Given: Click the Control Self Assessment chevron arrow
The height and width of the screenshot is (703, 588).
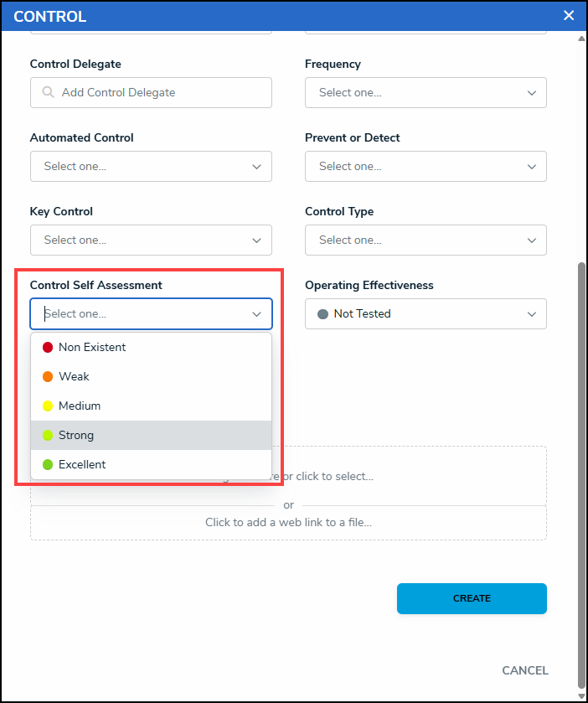Looking at the screenshot, I should (x=256, y=314).
